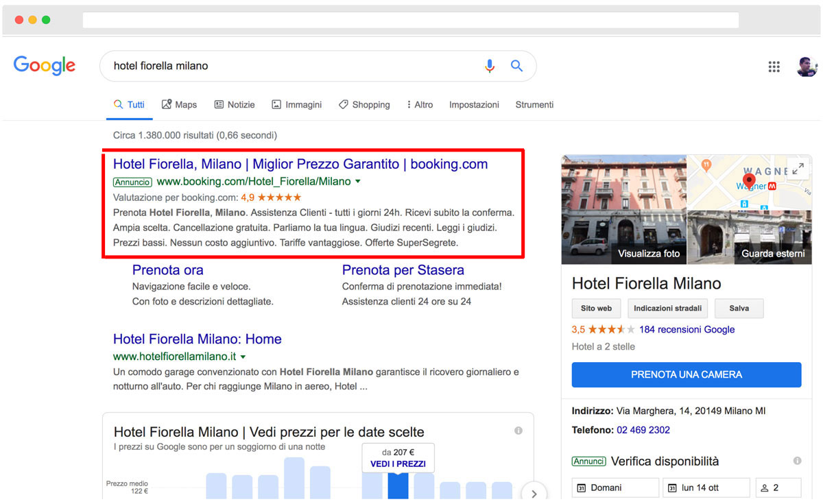Expand the map with the fullscreen icon
The image size is (823, 504).
(x=798, y=169)
